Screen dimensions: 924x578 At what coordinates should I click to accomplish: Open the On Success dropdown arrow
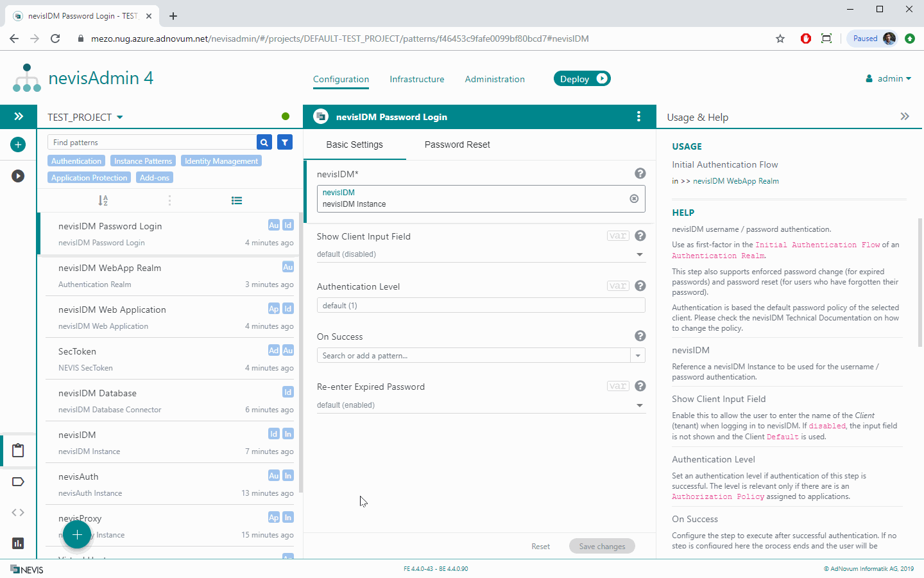(x=638, y=355)
